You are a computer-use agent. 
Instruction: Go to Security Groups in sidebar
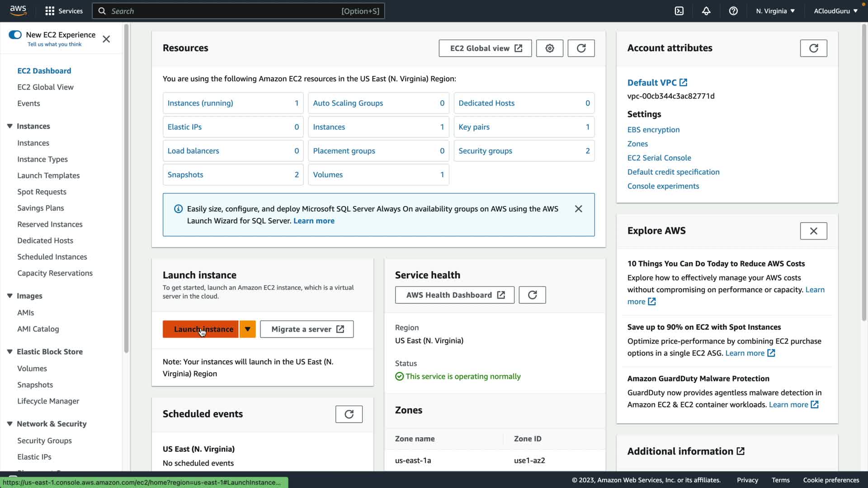tap(44, 441)
